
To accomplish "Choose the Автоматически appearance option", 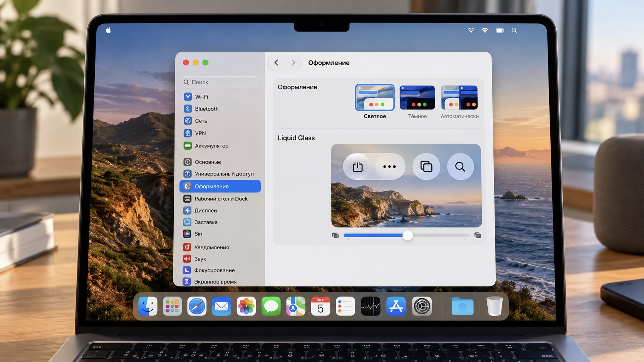I will click(x=460, y=102).
